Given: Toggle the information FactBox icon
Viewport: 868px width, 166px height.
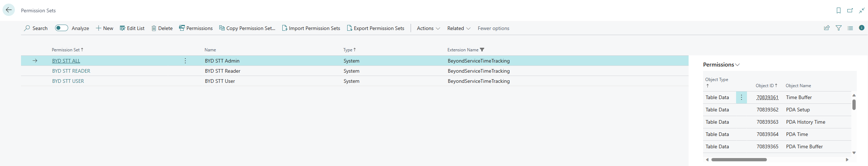Looking at the screenshot, I should coord(861,28).
